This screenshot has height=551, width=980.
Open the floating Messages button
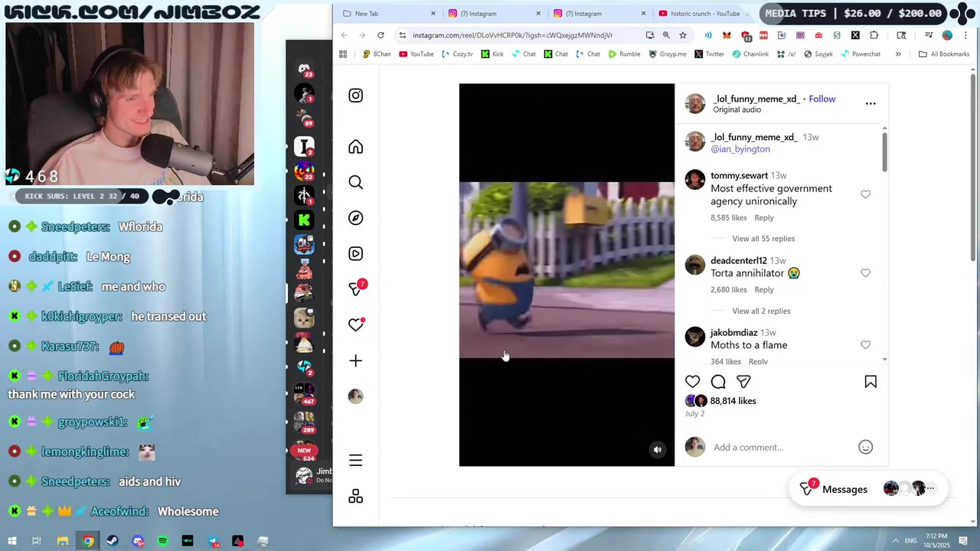click(x=868, y=489)
